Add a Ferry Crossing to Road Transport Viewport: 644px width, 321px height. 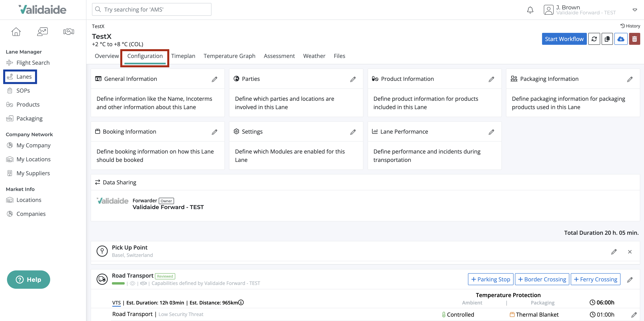pyautogui.click(x=596, y=279)
